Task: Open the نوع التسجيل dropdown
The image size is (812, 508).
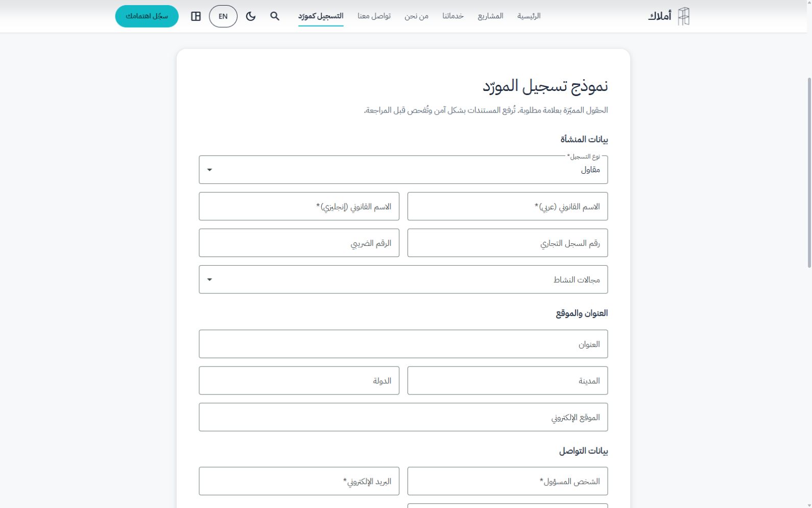Action: pos(403,170)
